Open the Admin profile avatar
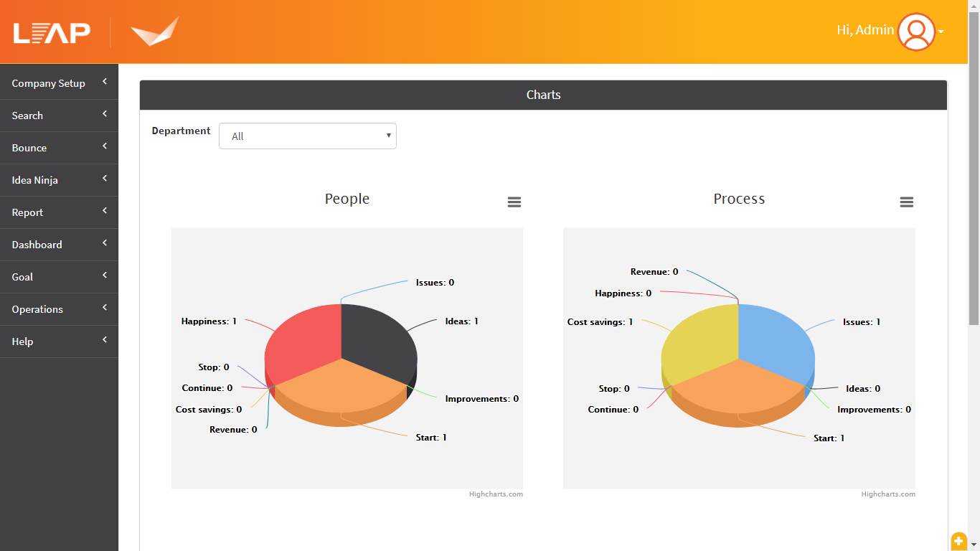Image resolution: width=980 pixels, height=551 pixels. point(916,32)
